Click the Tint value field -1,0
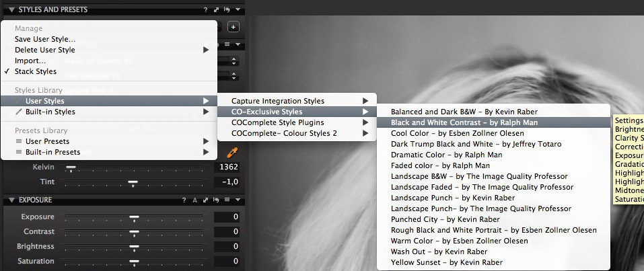The height and width of the screenshot is (271, 644). click(x=227, y=182)
